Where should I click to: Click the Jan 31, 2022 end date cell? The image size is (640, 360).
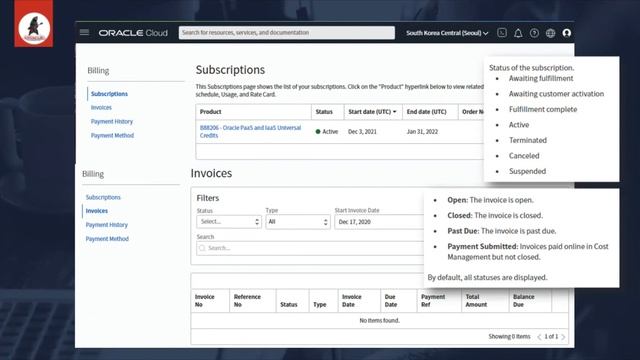point(422,132)
